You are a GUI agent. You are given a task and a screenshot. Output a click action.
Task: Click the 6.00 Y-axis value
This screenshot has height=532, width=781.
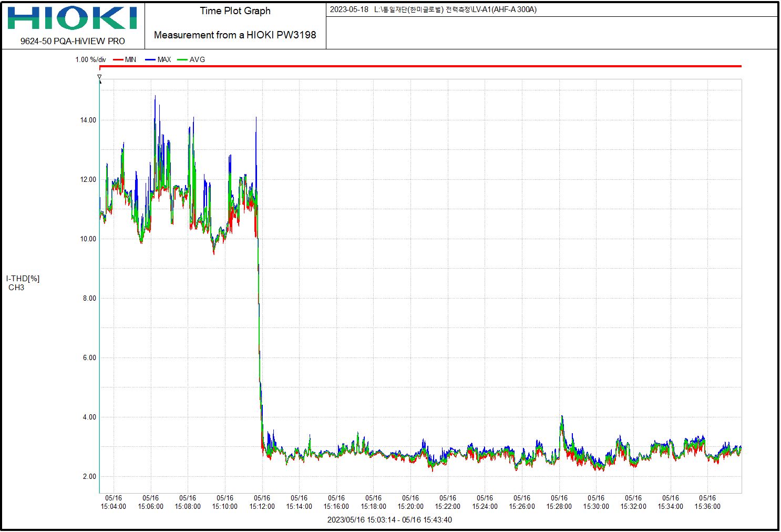[89, 358]
